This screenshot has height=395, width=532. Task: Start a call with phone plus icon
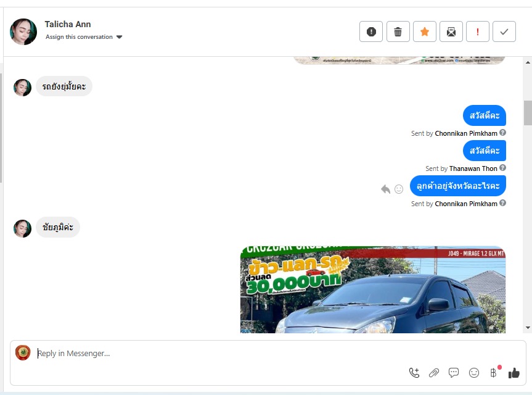coord(414,373)
